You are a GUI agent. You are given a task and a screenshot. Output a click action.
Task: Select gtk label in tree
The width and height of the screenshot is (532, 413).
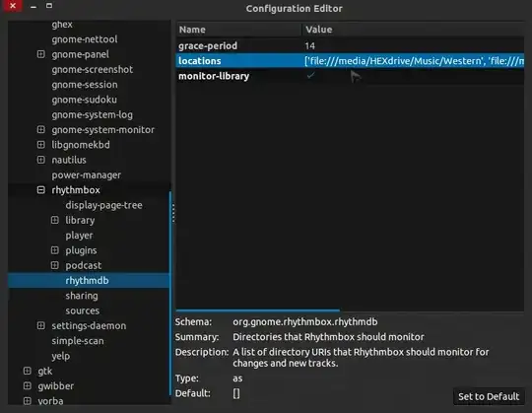44,371
